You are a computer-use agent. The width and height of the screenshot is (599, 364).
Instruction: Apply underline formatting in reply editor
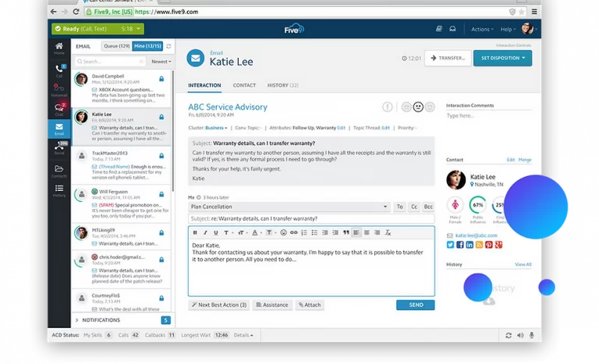click(x=216, y=232)
